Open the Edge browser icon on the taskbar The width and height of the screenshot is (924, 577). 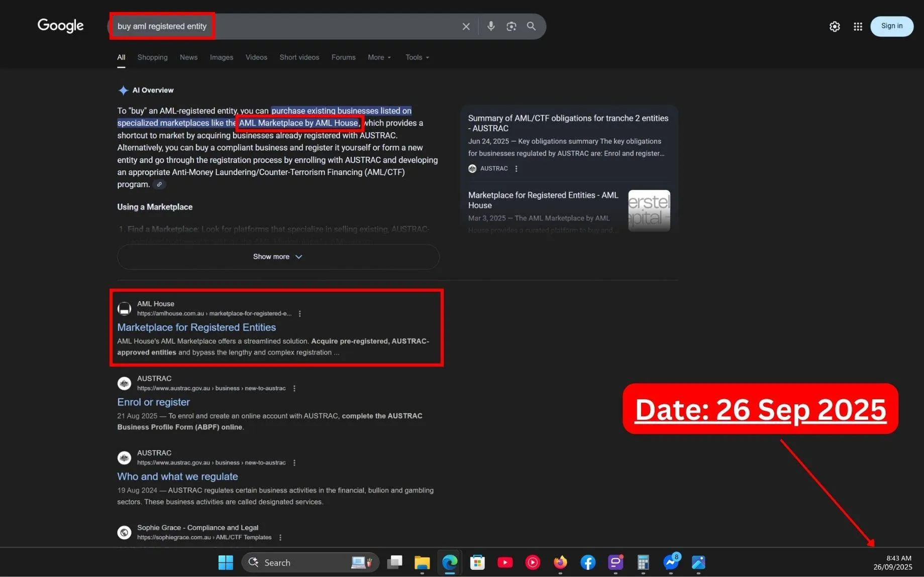tap(449, 562)
